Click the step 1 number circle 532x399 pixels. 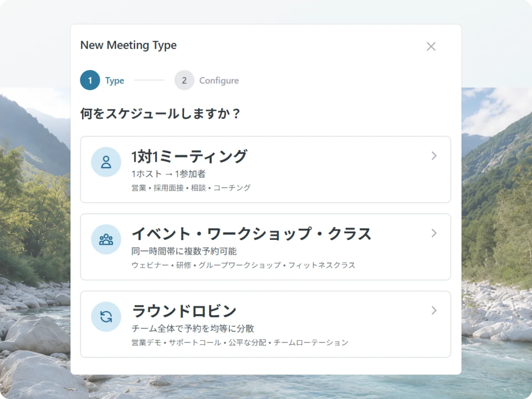pos(90,80)
